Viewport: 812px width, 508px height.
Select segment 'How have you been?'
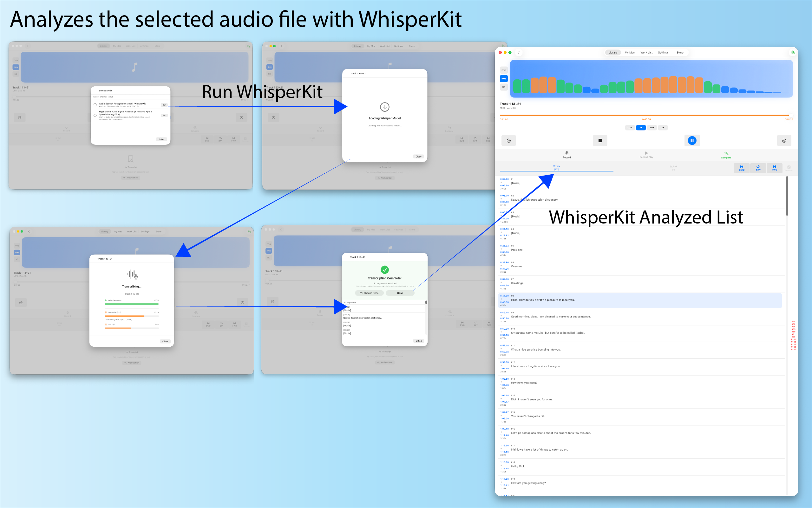click(642, 383)
